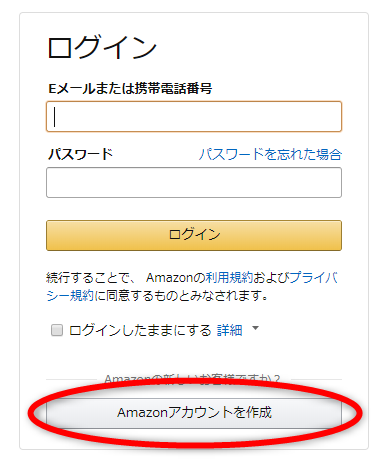Screen dimensions: 388x459
Task: Open the プライバ link at line end
Action: coord(314,277)
